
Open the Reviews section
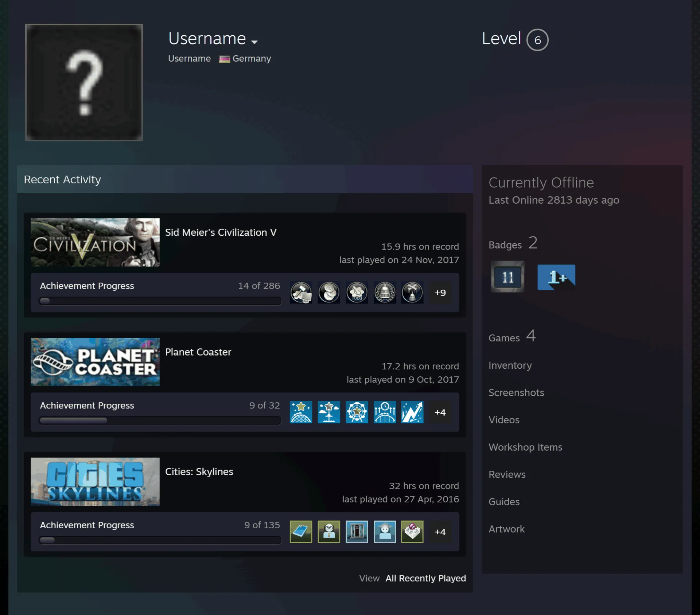(507, 474)
